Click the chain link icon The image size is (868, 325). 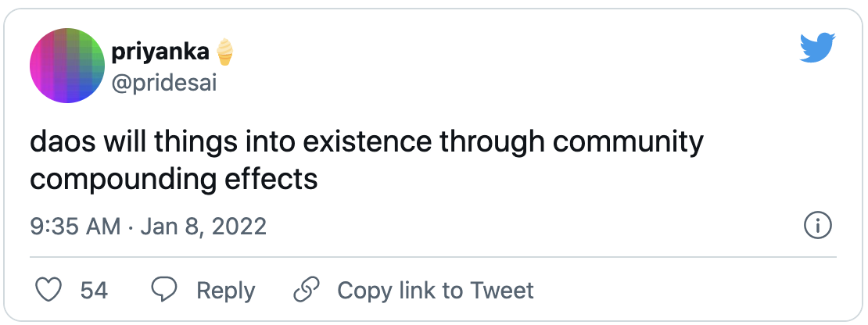point(304,291)
